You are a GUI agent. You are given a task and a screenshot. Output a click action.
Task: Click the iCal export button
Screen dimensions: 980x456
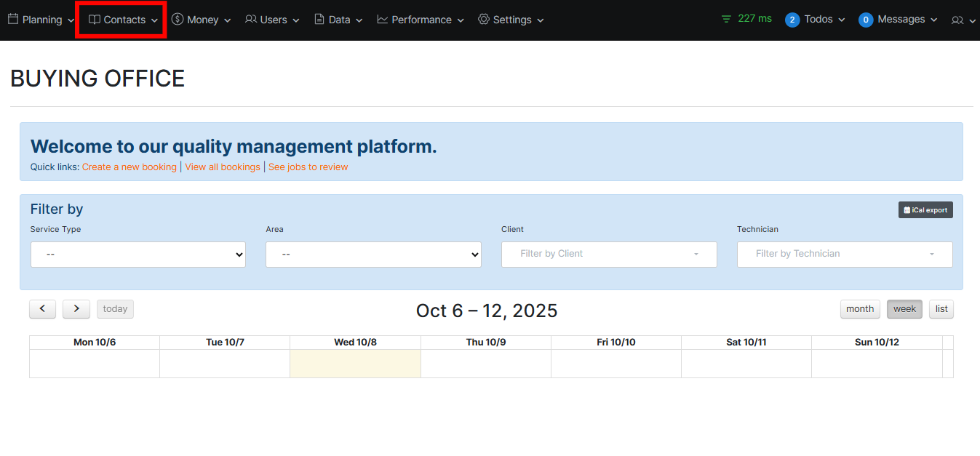[925, 210]
